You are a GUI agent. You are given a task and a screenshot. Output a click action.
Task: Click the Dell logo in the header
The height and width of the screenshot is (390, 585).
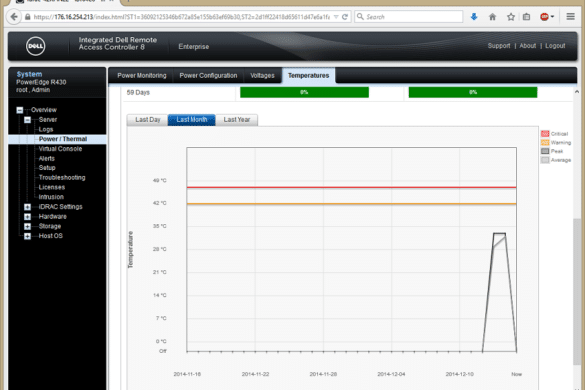click(35, 46)
